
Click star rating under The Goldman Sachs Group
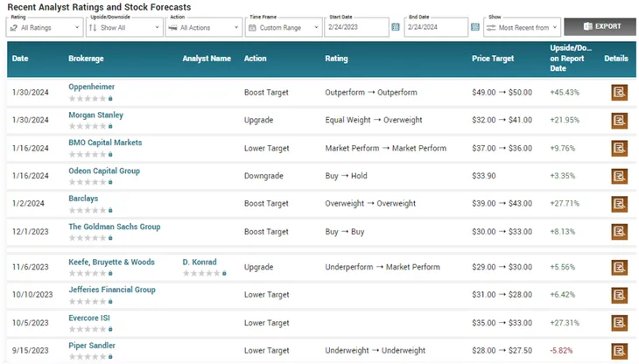click(88, 238)
